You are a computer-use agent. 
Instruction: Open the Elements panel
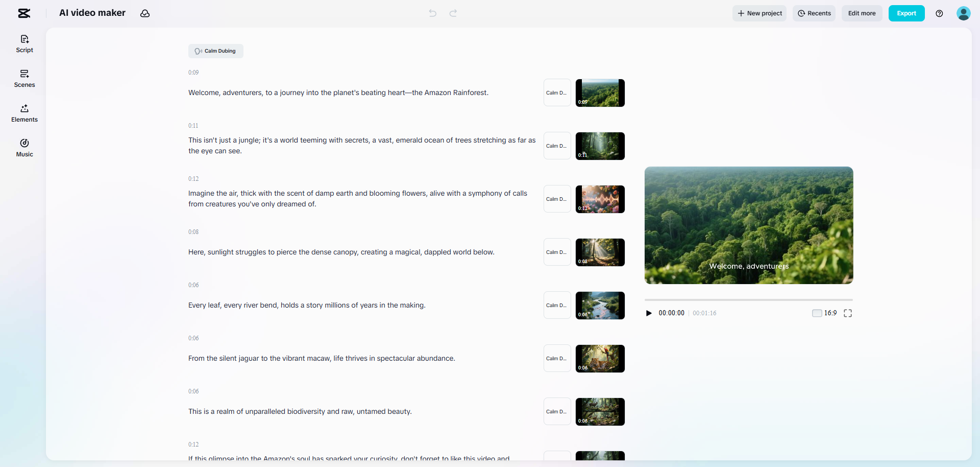click(x=24, y=113)
